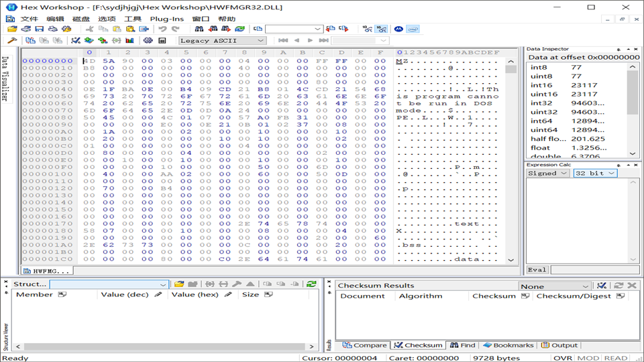Click the open file folder icon

(11, 29)
